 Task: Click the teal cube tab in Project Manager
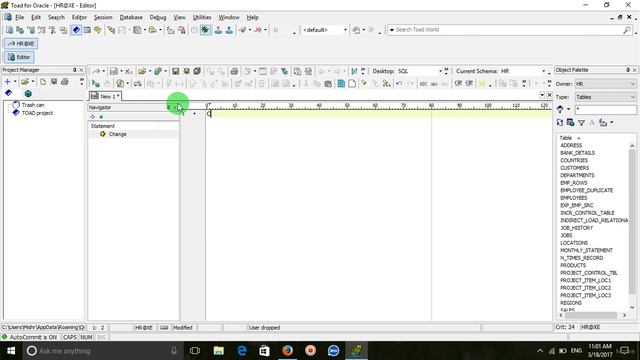coord(28,93)
